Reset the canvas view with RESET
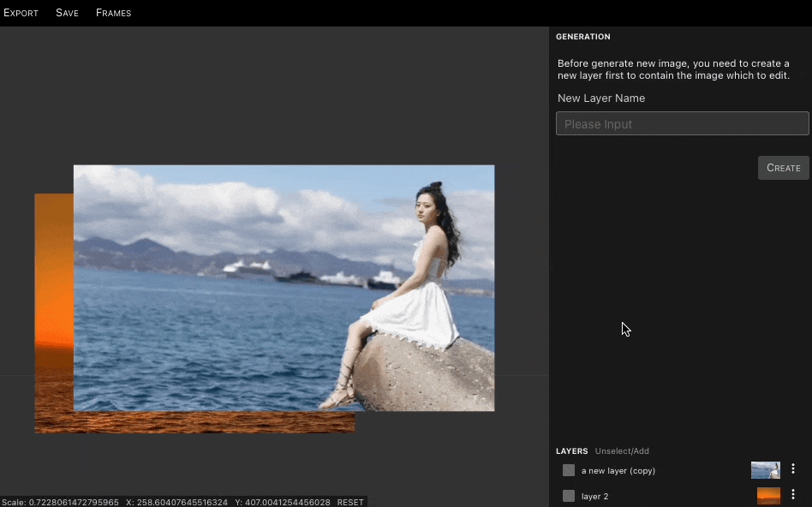Screen dimensions: 812x507 point(350,502)
